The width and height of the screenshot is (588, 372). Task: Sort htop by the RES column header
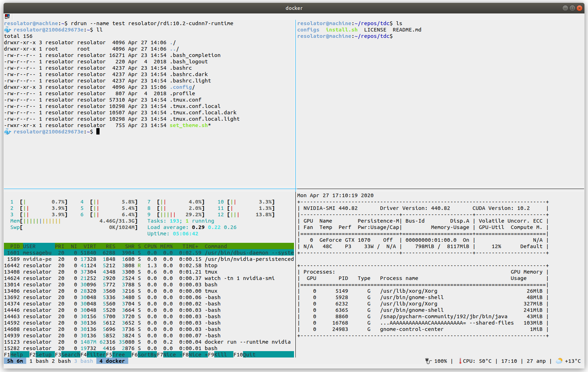(x=111, y=246)
